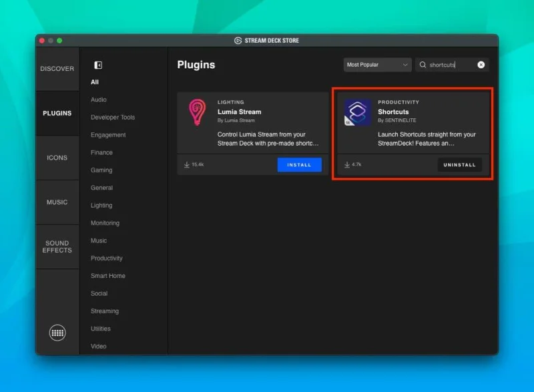Filter by Developer Tools category
This screenshot has width=534, height=392.
113,117
